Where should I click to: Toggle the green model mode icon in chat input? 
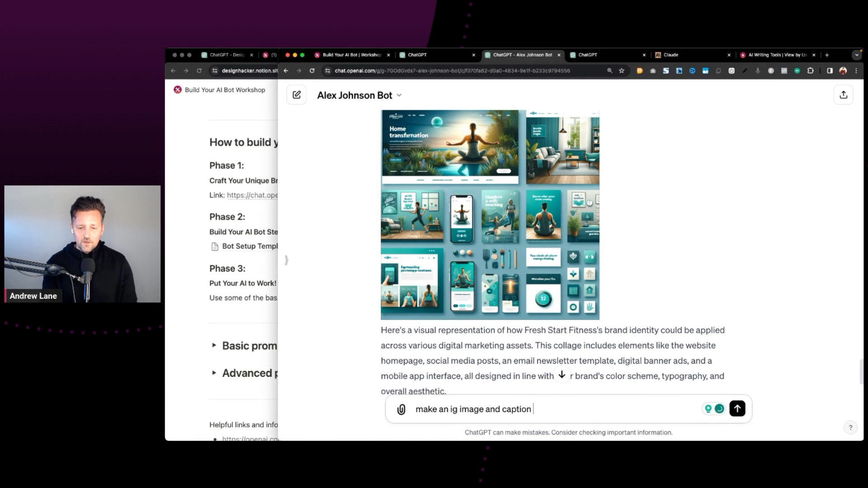click(x=719, y=408)
